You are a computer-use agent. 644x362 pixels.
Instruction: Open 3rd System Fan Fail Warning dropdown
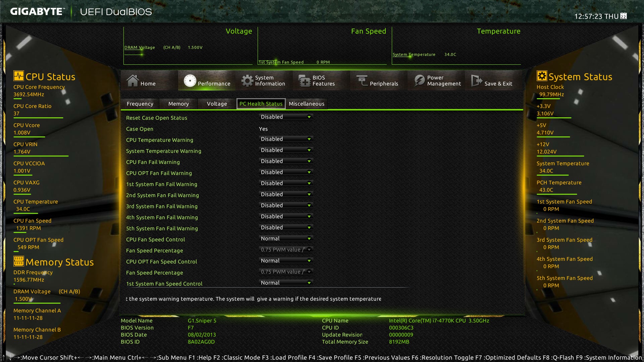286,205
